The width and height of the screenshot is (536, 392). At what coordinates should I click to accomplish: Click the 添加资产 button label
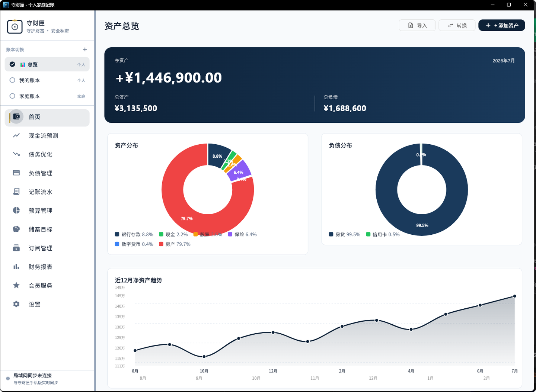pyautogui.click(x=506, y=25)
